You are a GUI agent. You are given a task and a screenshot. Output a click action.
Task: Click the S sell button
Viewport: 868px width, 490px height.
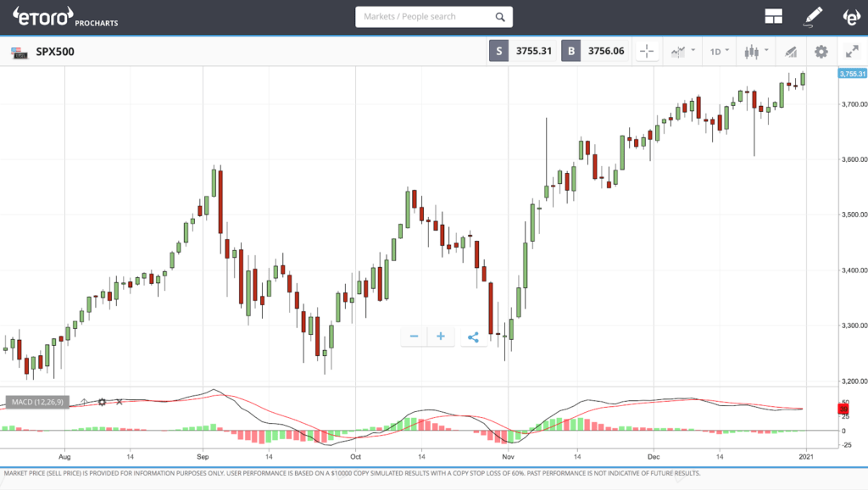pyautogui.click(x=499, y=52)
